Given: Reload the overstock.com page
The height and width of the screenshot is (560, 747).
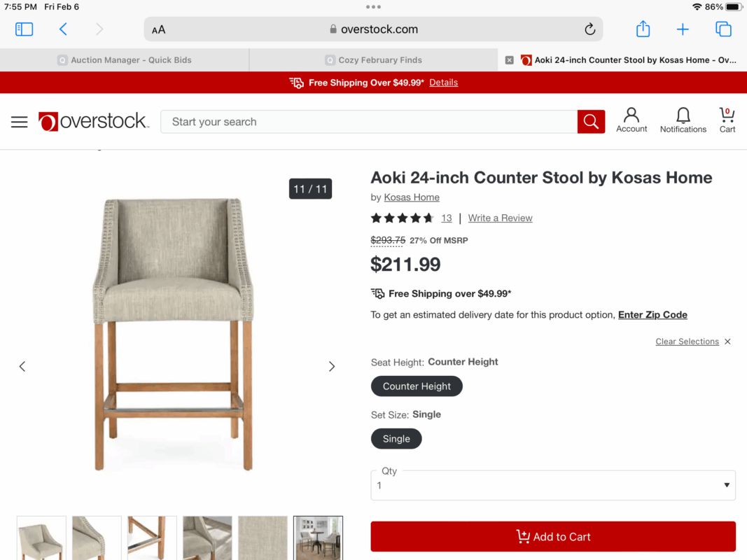Looking at the screenshot, I should pos(589,29).
